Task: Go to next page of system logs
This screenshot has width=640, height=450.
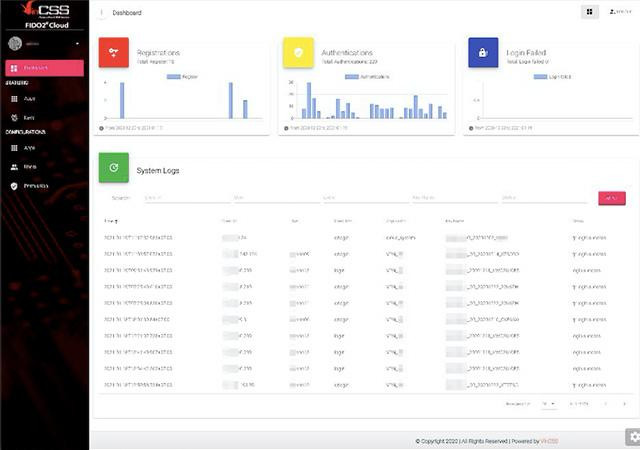Action: point(624,404)
